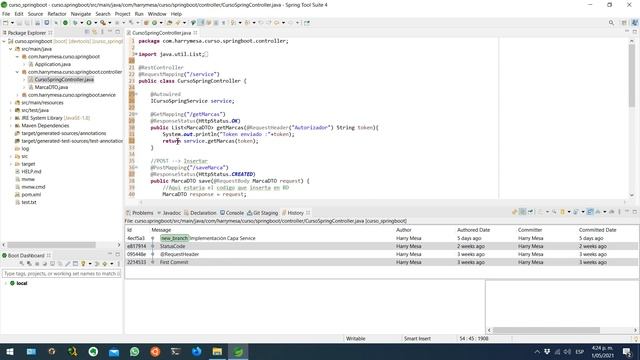
Task: Collapse the src/main/java folder
Action: [11, 49]
